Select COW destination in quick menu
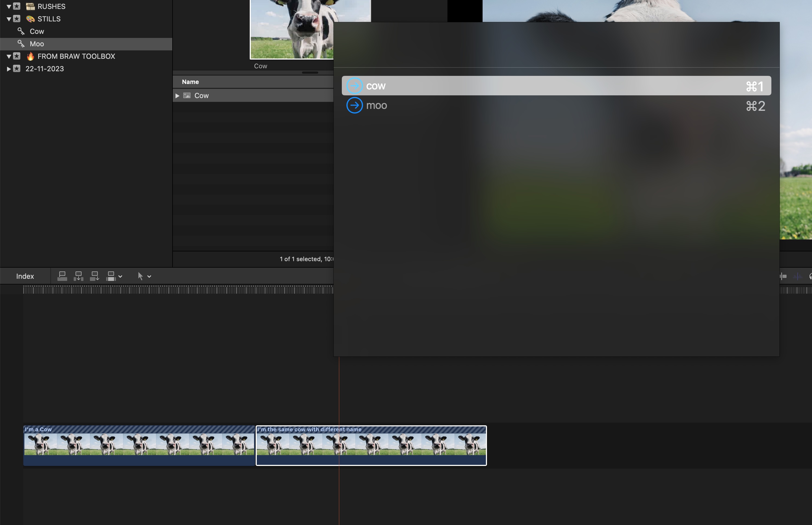Image resolution: width=812 pixels, height=525 pixels. pyautogui.click(x=556, y=85)
